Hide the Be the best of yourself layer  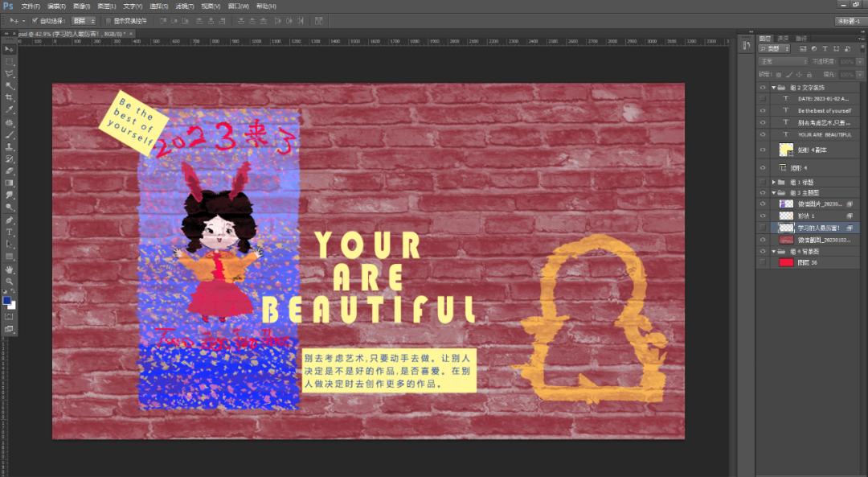pos(764,111)
